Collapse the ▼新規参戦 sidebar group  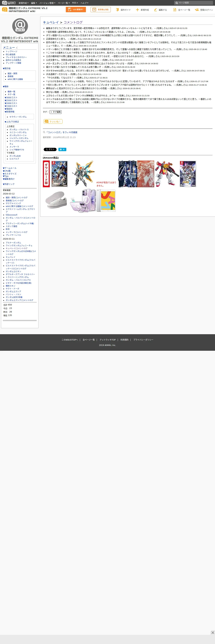(10, 112)
